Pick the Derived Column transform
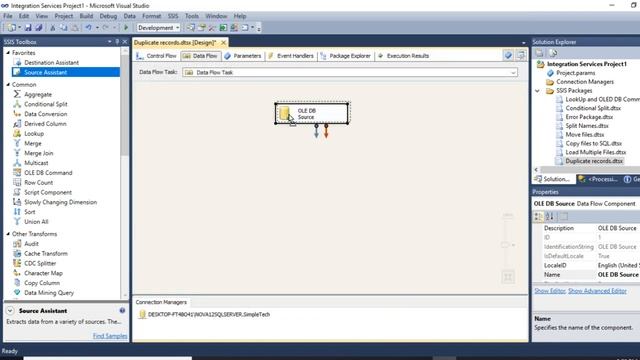 45,124
